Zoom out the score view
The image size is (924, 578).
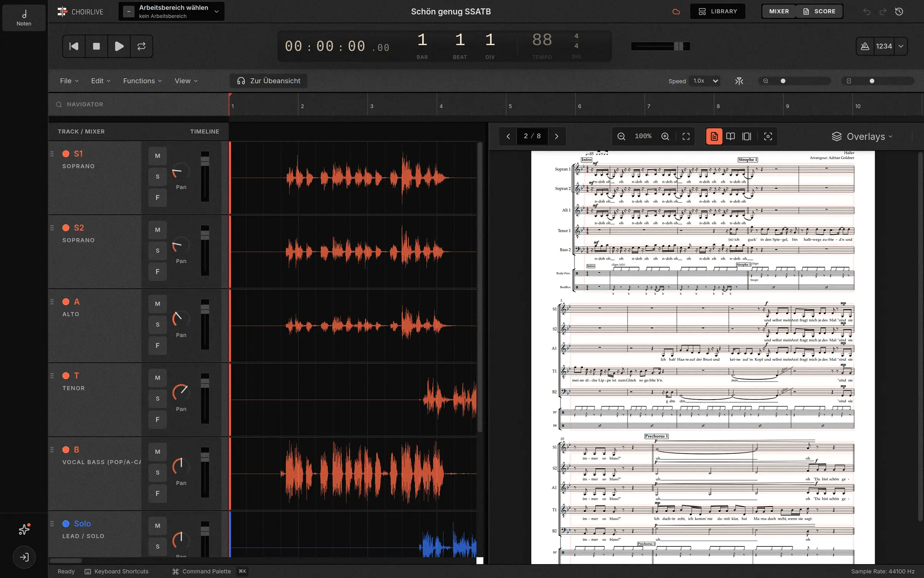pos(621,136)
